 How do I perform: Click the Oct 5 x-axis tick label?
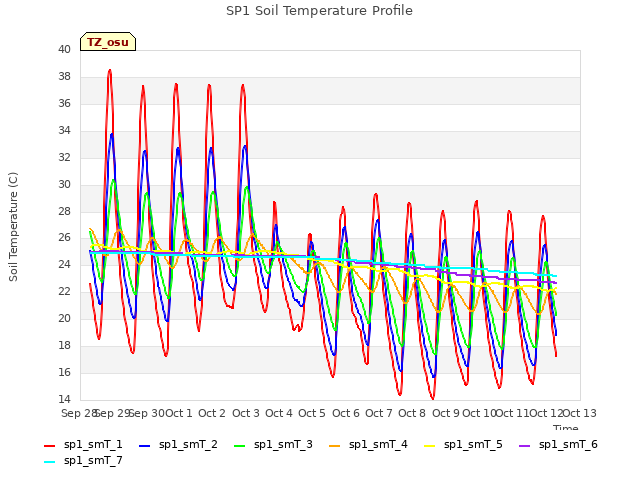coord(312,413)
